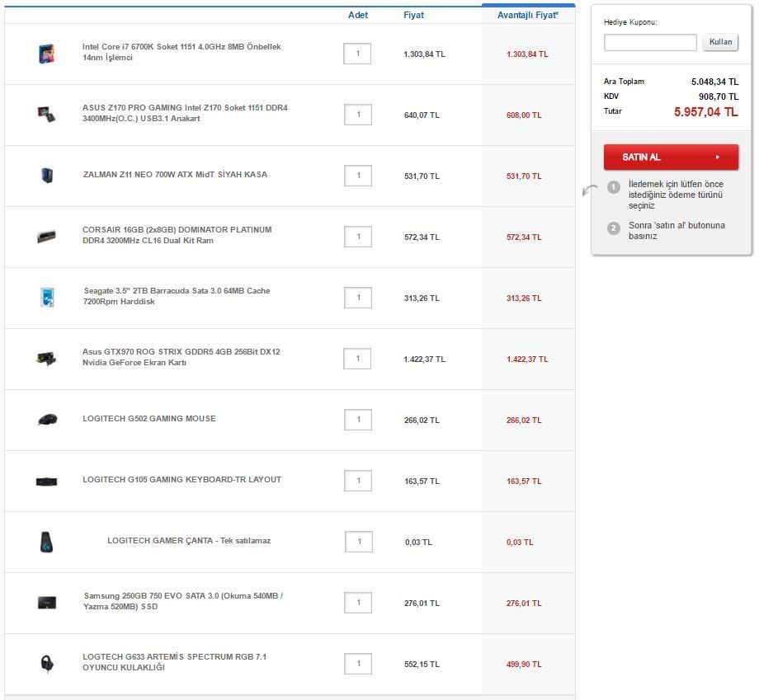Click the Samsung 750 EVO SSD thumbnail

[x=47, y=603]
